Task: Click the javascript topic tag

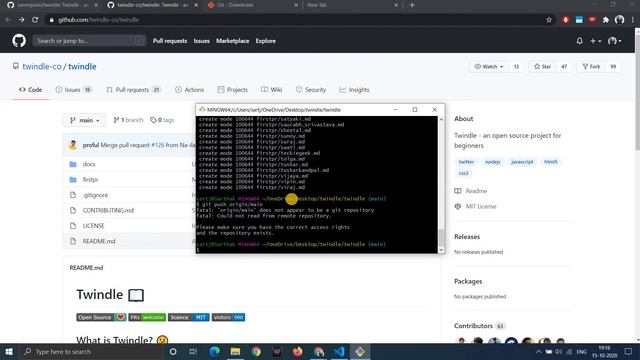Action: [x=522, y=162]
